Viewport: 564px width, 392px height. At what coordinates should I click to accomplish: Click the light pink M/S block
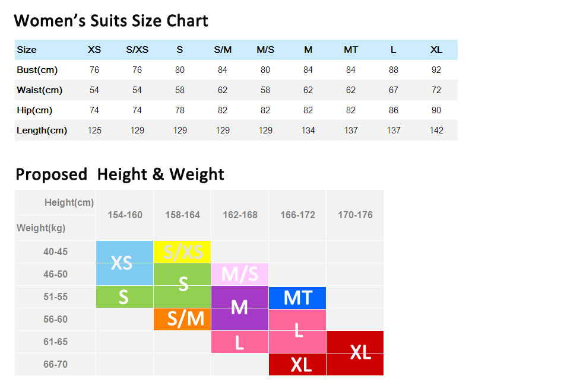240,274
